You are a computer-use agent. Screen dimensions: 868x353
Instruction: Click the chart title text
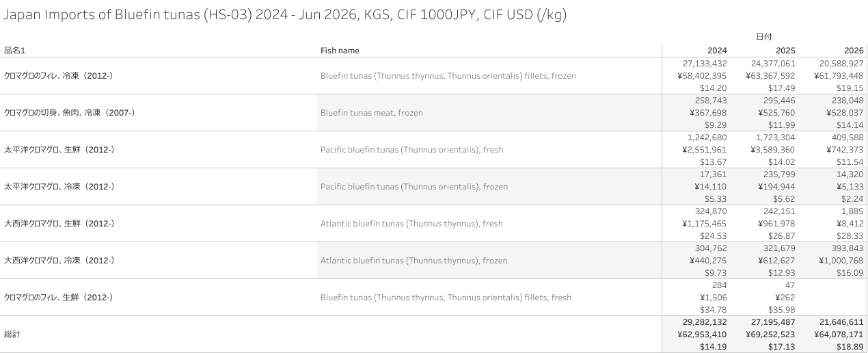(285, 14)
